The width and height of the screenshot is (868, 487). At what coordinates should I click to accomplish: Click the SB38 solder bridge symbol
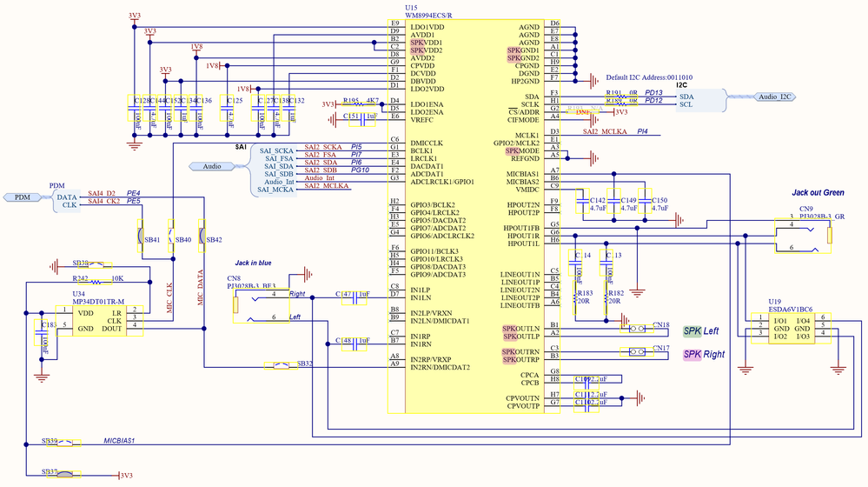96,265
